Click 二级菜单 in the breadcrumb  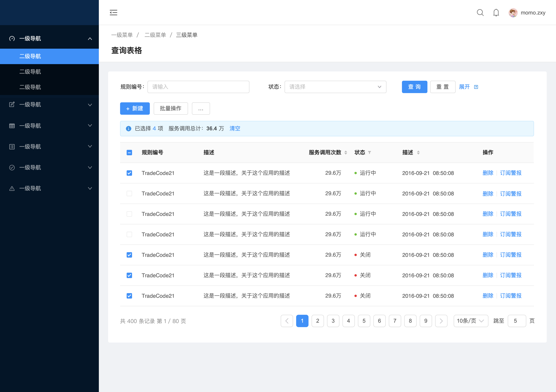155,35
